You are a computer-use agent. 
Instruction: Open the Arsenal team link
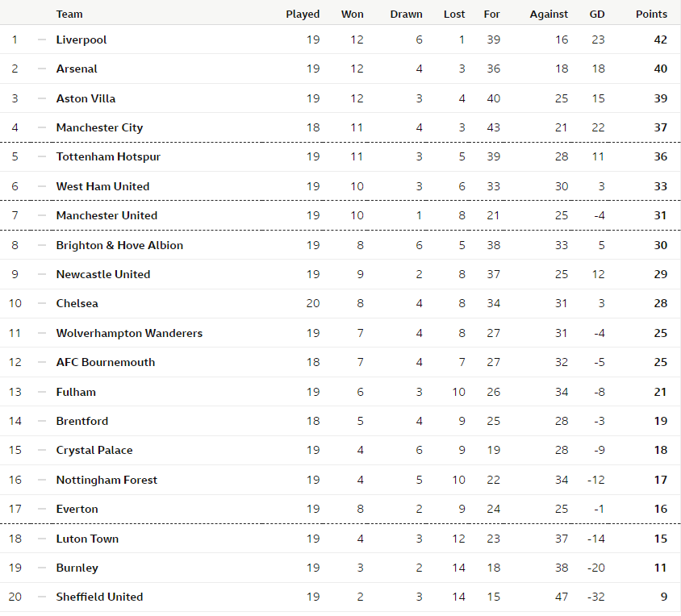click(77, 69)
